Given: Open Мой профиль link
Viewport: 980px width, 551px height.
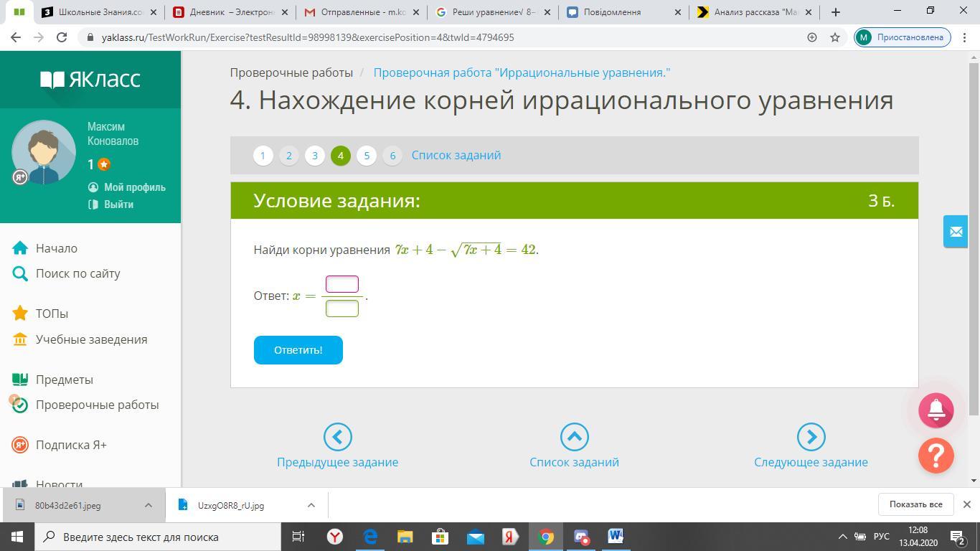Looking at the screenshot, I should pyautogui.click(x=134, y=187).
